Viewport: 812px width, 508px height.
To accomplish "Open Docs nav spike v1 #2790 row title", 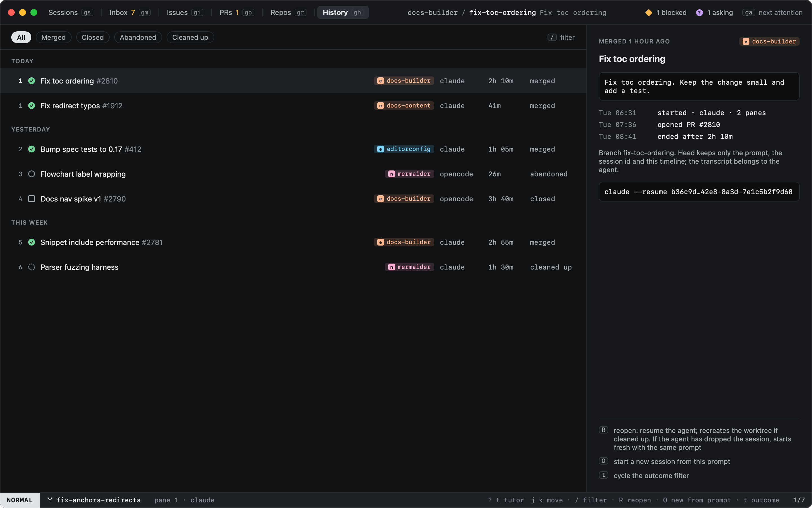I will click(x=83, y=199).
